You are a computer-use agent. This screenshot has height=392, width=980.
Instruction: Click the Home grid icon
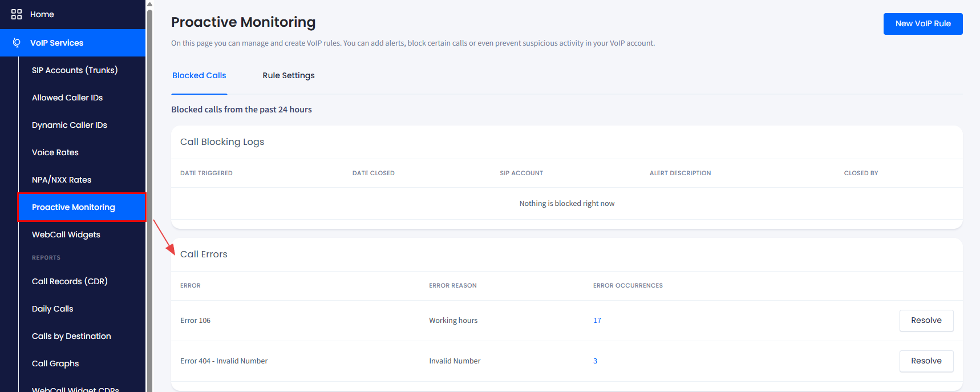coord(17,14)
